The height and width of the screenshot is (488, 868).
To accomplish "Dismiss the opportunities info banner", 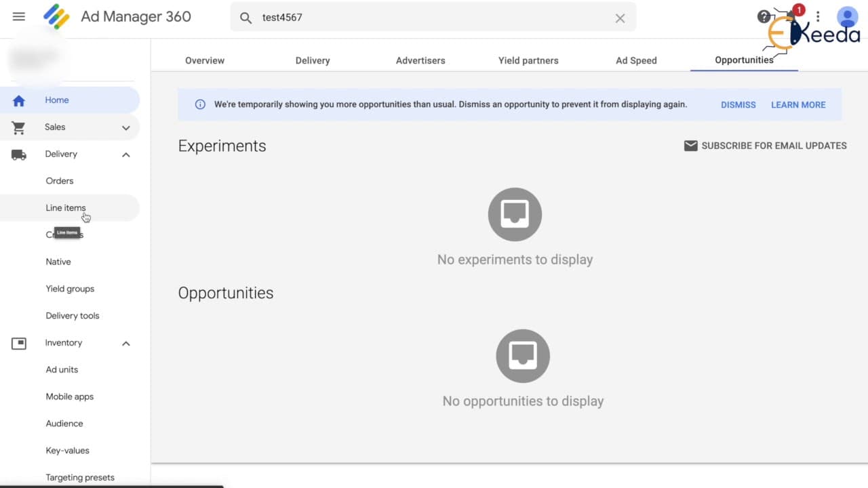I will 738,105.
